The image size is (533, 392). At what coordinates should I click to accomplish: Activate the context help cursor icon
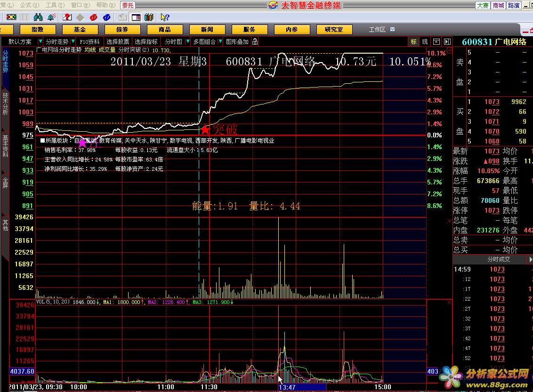pos(165,17)
